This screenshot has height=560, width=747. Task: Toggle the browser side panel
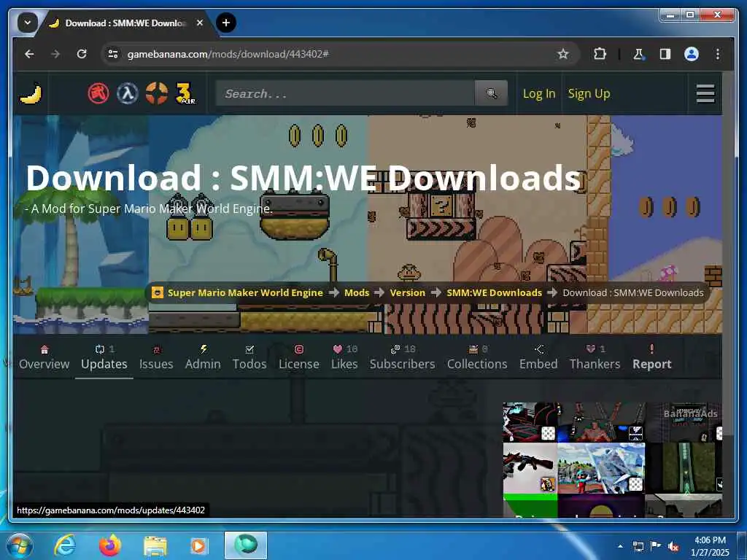coord(665,54)
